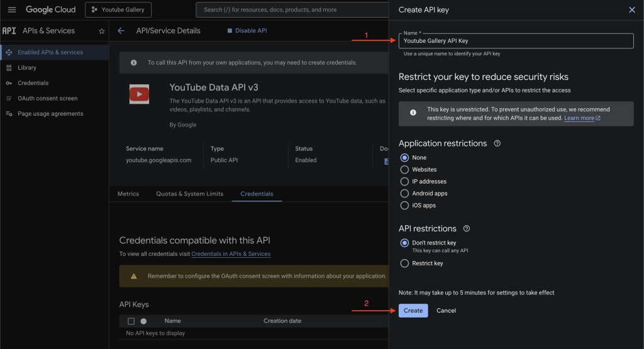Click the back arrow beside API/Service Details
The image size is (644, 349).
[121, 31]
